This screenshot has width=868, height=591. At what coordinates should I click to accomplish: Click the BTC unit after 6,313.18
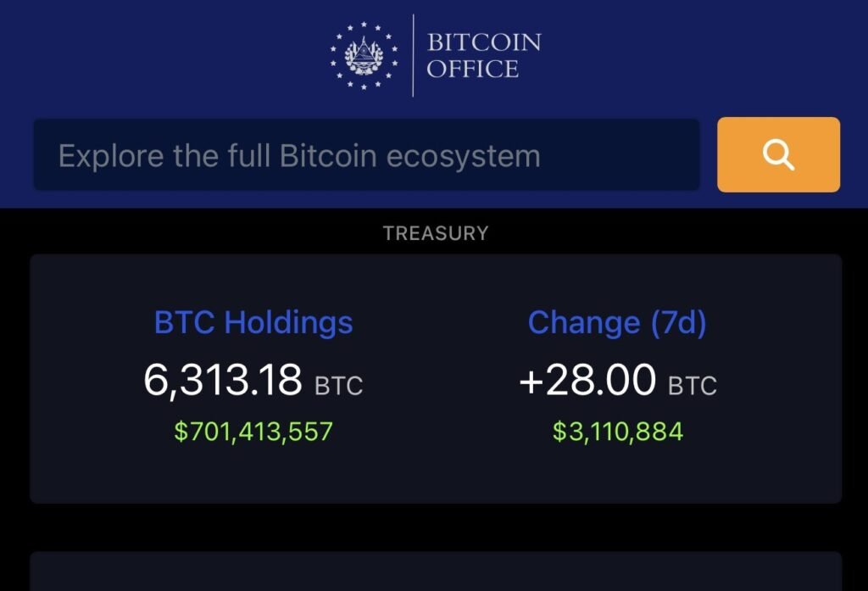click(339, 386)
